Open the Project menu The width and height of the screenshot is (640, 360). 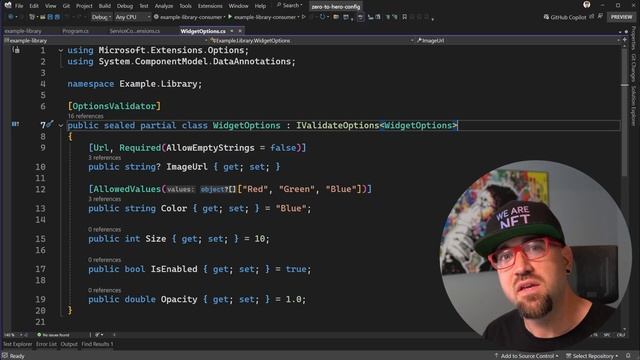pos(84,6)
